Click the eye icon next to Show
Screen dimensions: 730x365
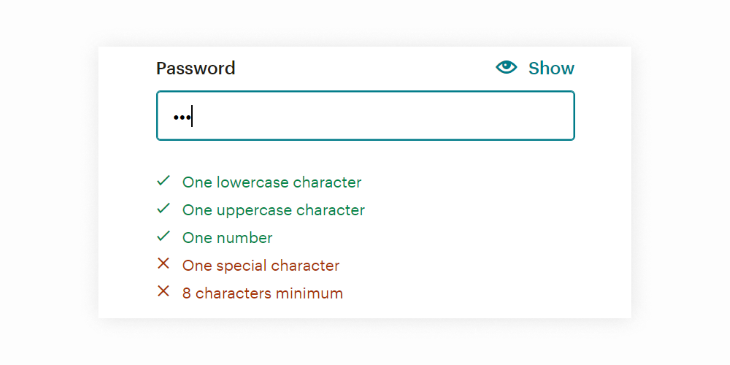coord(506,68)
